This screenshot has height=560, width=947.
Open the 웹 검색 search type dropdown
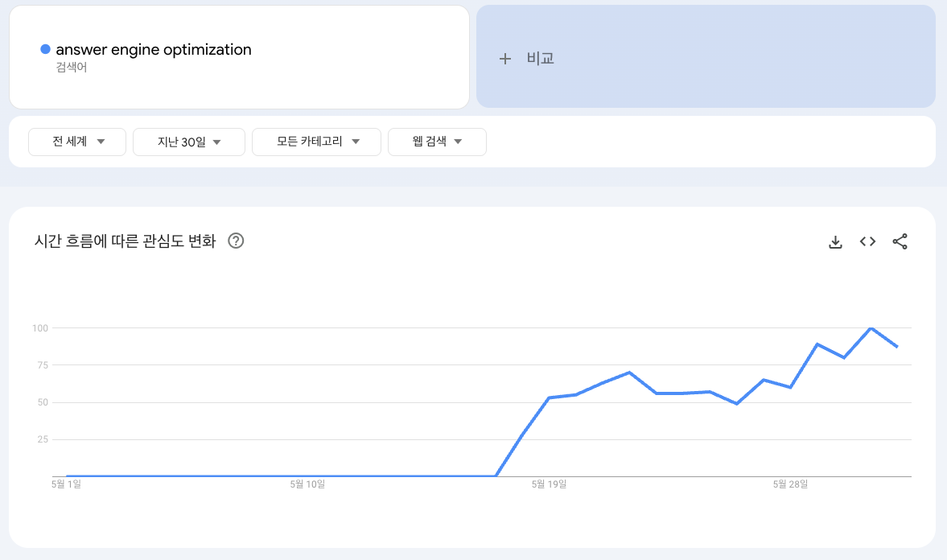[x=437, y=142]
